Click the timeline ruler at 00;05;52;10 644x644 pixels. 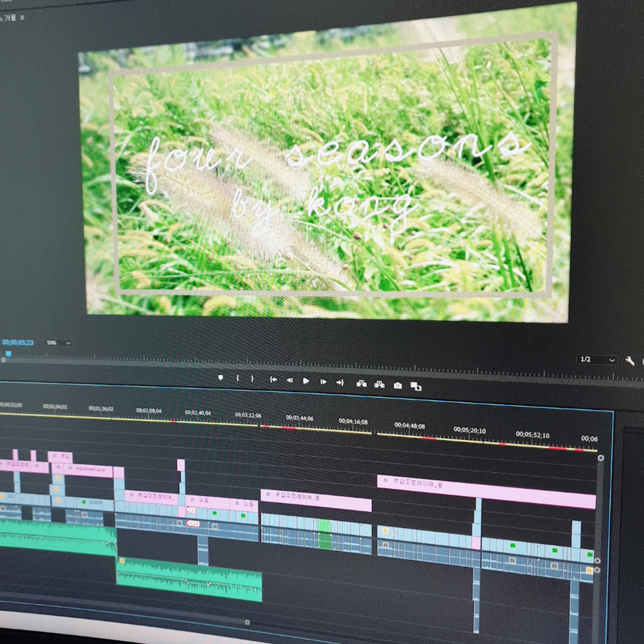pyautogui.click(x=533, y=435)
